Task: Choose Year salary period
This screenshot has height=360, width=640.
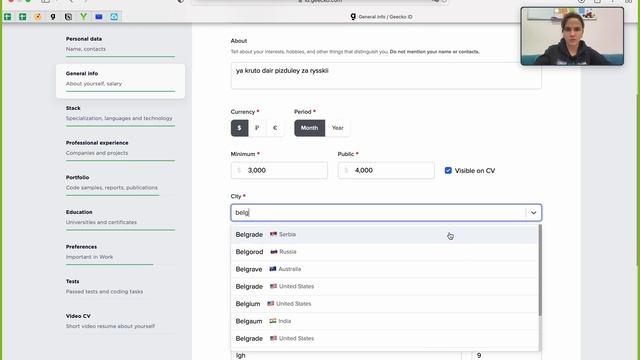Action: (338, 128)
